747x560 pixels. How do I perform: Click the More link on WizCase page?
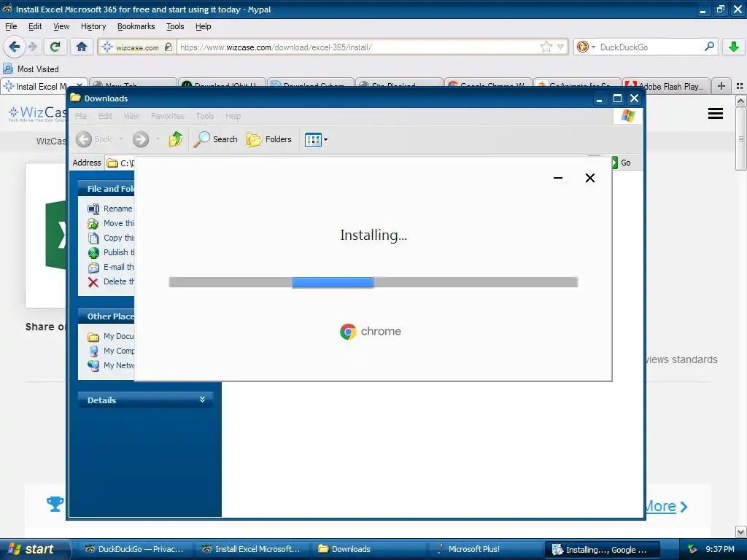coord(666,506)
